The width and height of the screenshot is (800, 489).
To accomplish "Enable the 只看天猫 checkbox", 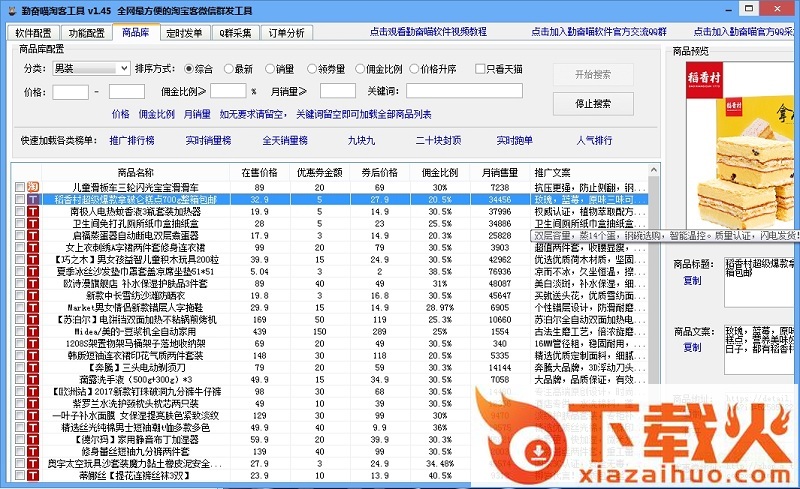I will (479, 69).
